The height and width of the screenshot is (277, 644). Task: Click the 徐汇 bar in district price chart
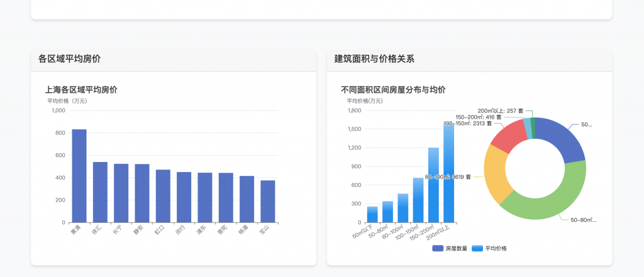(x=100, y=192)
